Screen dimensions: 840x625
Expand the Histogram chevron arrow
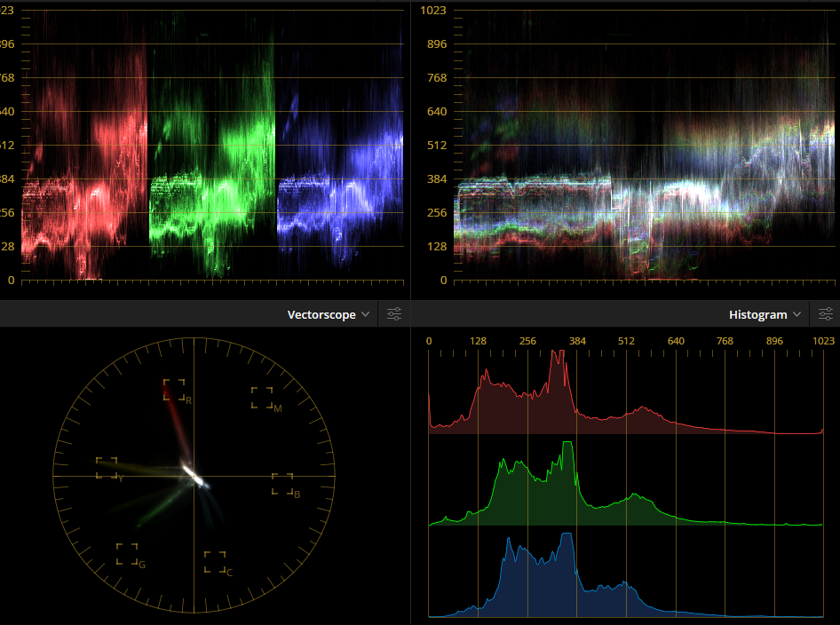[x=796, y=315]
